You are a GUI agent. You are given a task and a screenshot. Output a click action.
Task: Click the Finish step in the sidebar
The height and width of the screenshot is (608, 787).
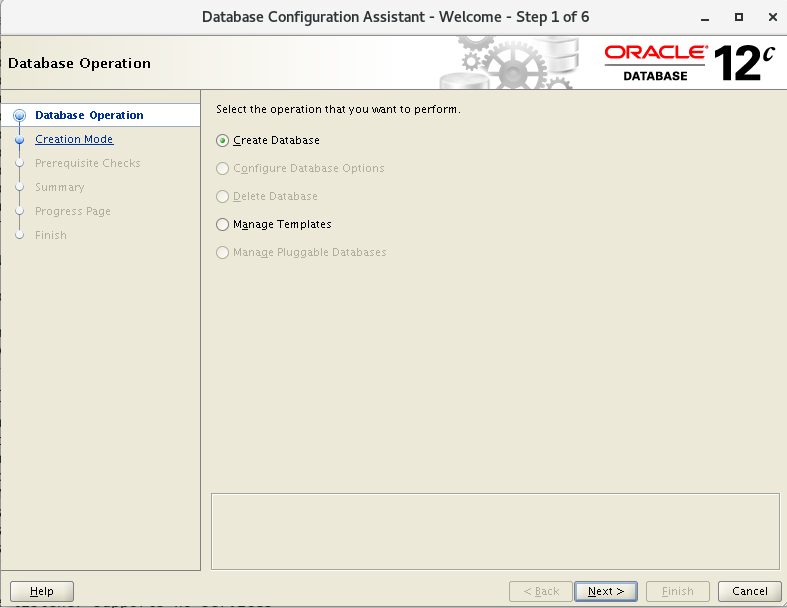[50, 235]
